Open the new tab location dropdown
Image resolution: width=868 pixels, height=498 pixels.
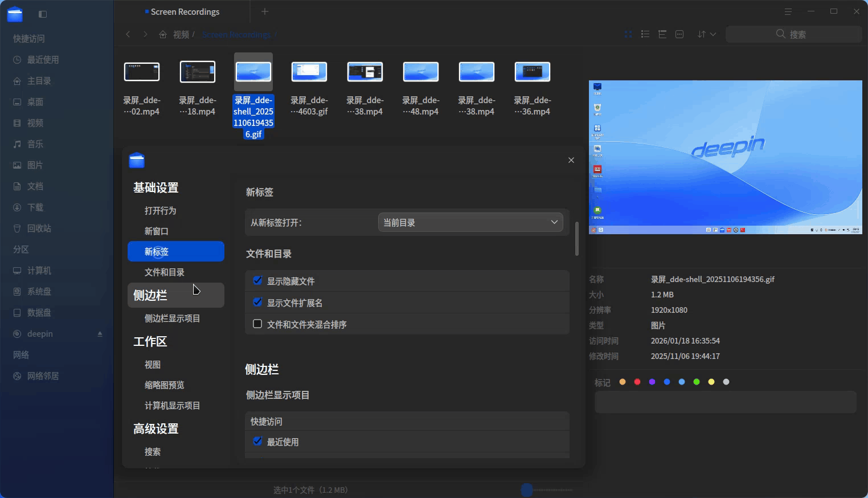pos(470,222)
